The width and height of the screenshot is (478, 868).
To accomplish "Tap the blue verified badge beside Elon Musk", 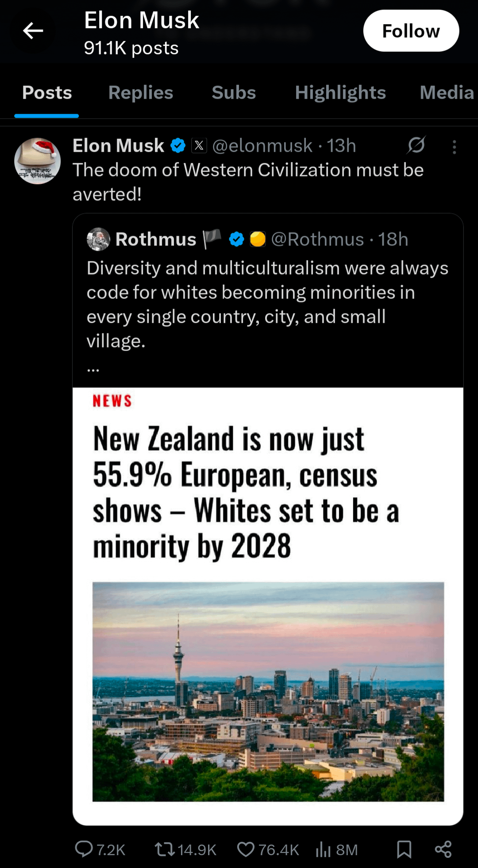I will (178, 145).
